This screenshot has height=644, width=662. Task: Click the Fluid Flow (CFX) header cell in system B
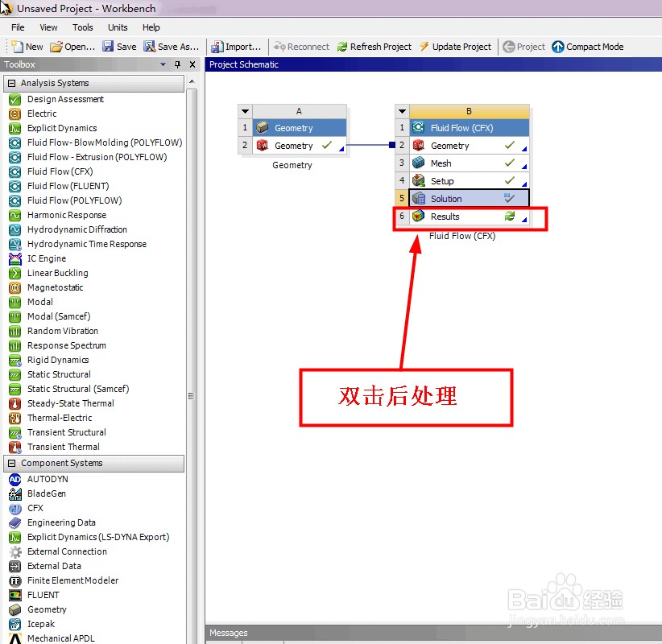(x=469, y=128)
